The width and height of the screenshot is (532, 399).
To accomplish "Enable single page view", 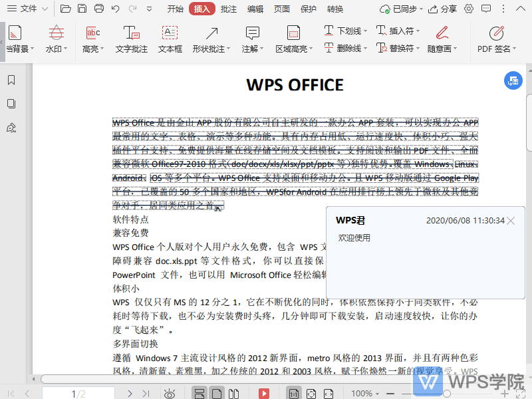I will pos(217,394).
